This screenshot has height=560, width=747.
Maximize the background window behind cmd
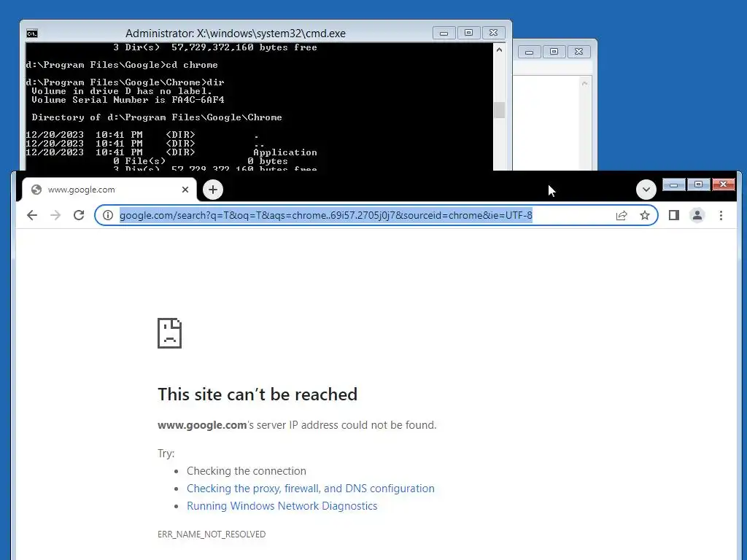(x=554, y=52)
